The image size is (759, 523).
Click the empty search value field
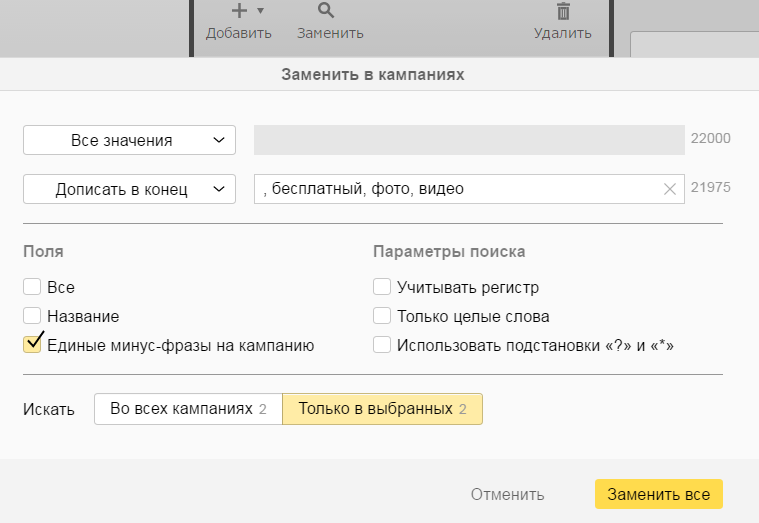(469, 140)
